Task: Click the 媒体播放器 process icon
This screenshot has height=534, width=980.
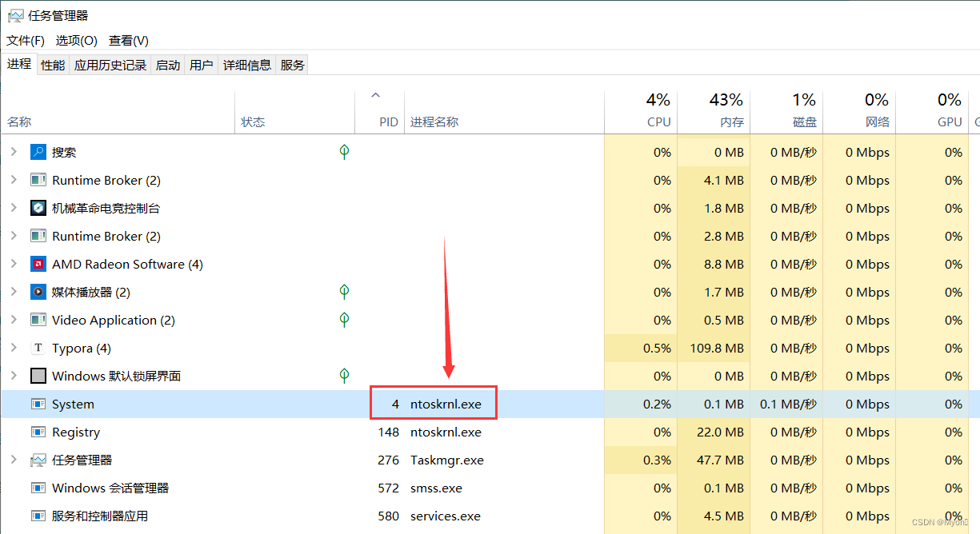Action: click(x=38, y=292)
